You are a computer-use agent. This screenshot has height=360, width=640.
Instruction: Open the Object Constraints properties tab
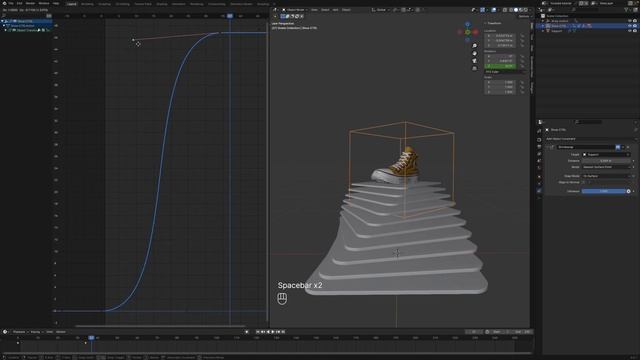[539, 191]
